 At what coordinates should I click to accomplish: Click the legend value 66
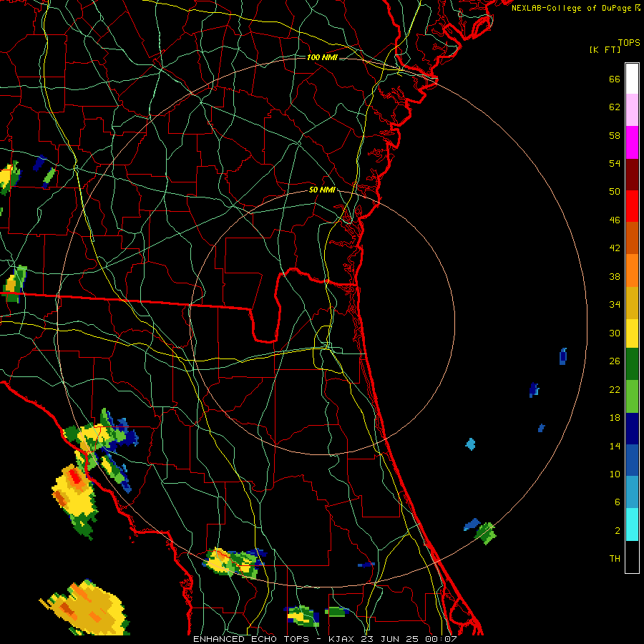click(x=615, y=79)
